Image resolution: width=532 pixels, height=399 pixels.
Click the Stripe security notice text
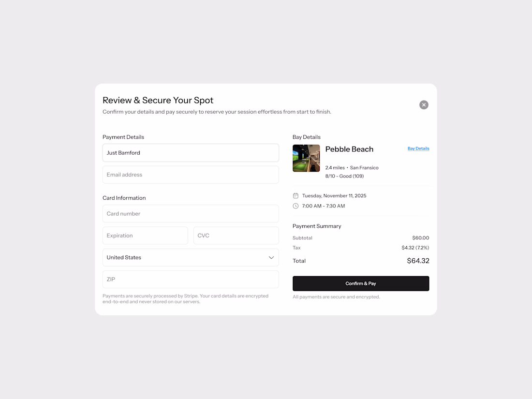(x=185, y=298)
